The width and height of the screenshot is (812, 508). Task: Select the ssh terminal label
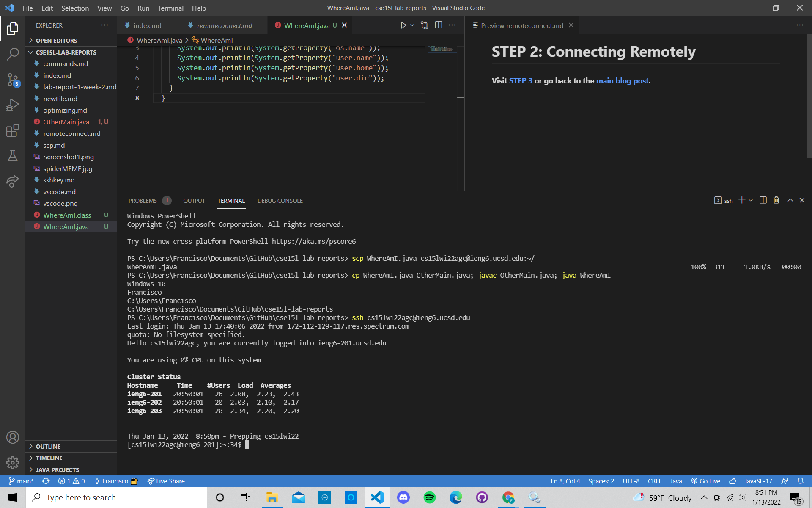[724, 201]
